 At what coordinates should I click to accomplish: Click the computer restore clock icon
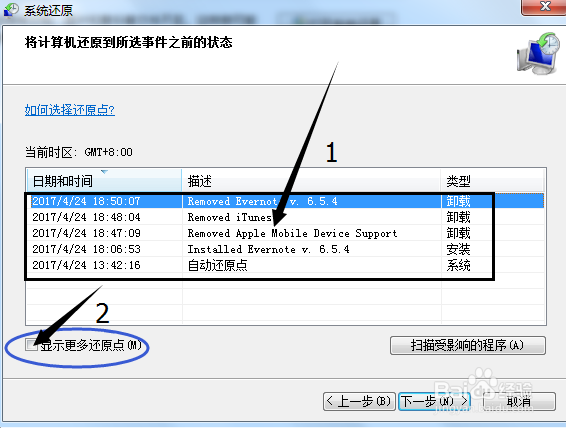click(537, 53)
